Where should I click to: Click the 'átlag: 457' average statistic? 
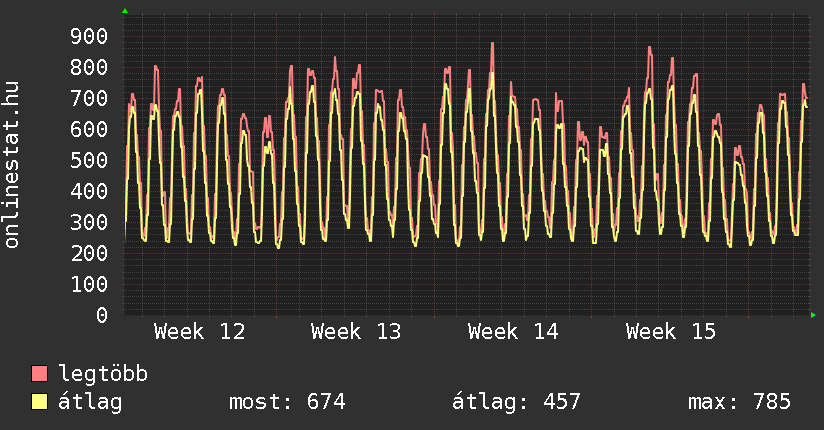516,402
